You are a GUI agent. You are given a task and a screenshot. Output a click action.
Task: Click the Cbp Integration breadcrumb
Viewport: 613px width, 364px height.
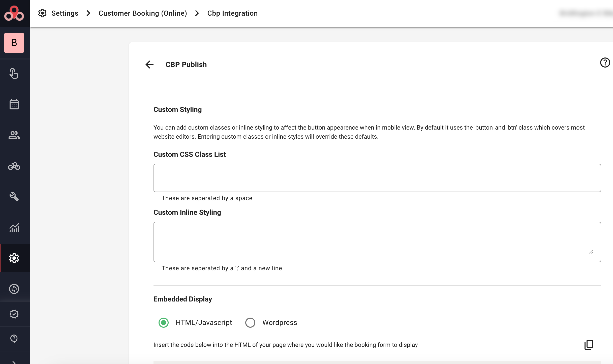[x=232, y=13]
